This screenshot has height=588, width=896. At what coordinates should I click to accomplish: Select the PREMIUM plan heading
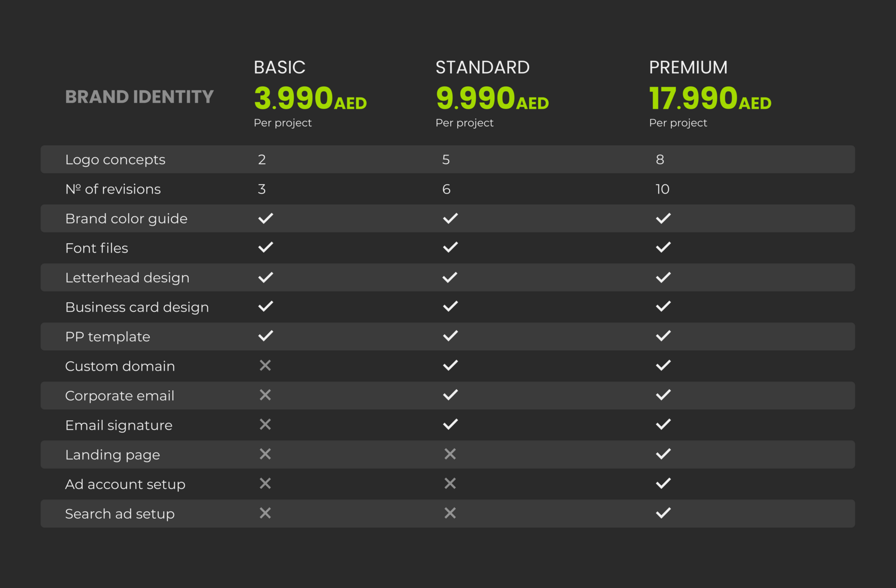(688, 68)
